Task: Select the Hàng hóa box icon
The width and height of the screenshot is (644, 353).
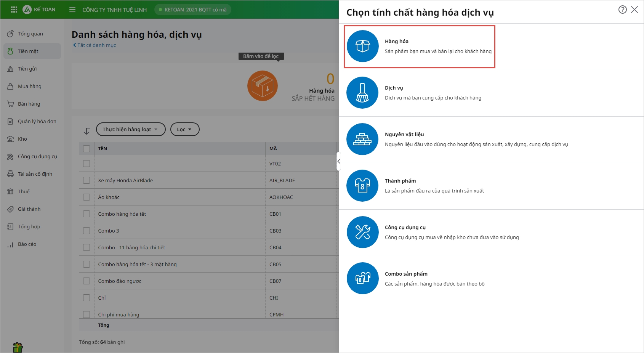Action: 362,46
